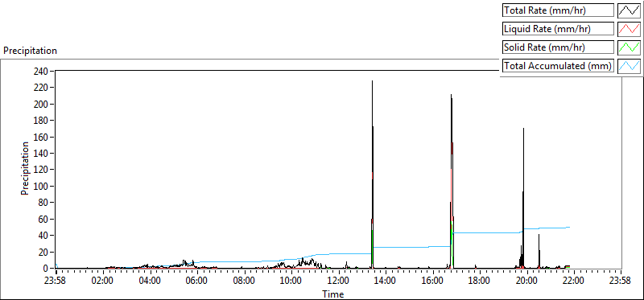Screen dimensions: 644x300
Task: Click the 160 y-axis value
Action: click(x=42, y=137)
